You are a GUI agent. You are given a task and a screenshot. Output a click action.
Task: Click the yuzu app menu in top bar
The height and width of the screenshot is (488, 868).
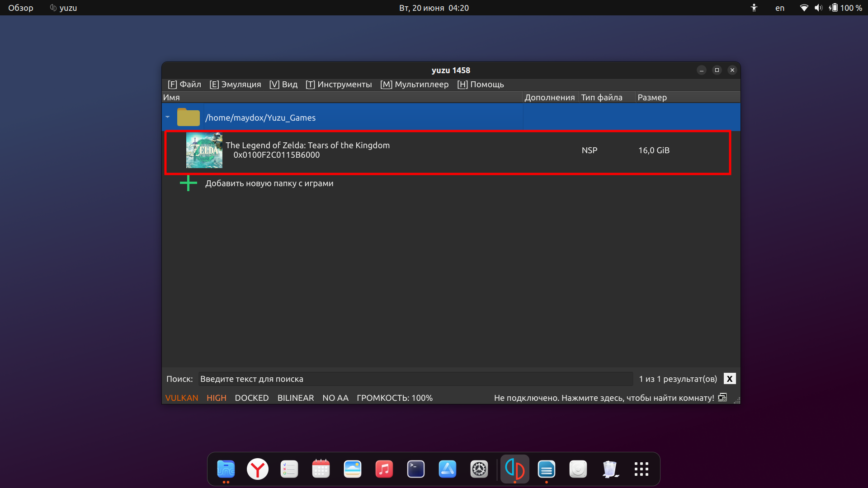pyautogui.click(x=63, y=8)
